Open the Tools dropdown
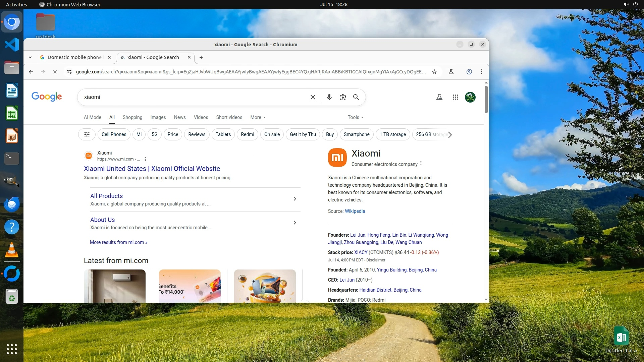This screenshot has height=362, width=644. pyautogui.click(x=355, y=117)
